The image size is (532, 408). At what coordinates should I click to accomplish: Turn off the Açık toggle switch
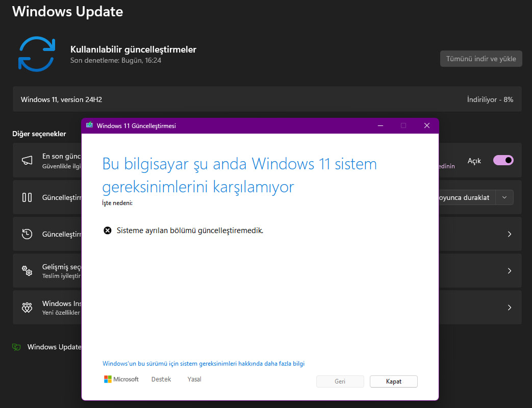(503, 160)
